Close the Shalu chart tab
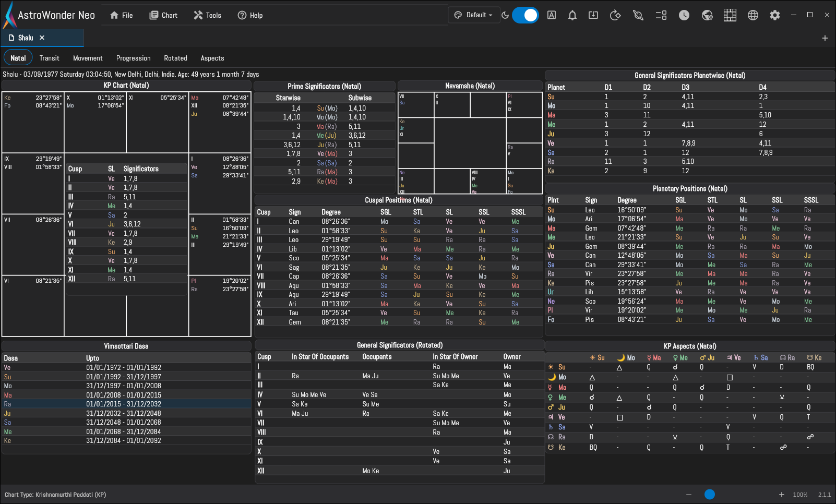This screenshot has height=504, width=836. pyautogui.click(x=42, y=38)
